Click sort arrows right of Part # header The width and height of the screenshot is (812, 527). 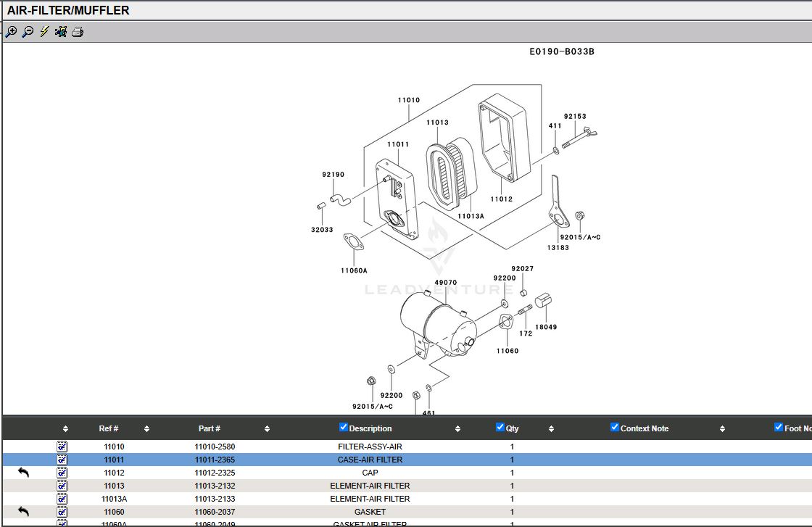[x=267, y=429]
